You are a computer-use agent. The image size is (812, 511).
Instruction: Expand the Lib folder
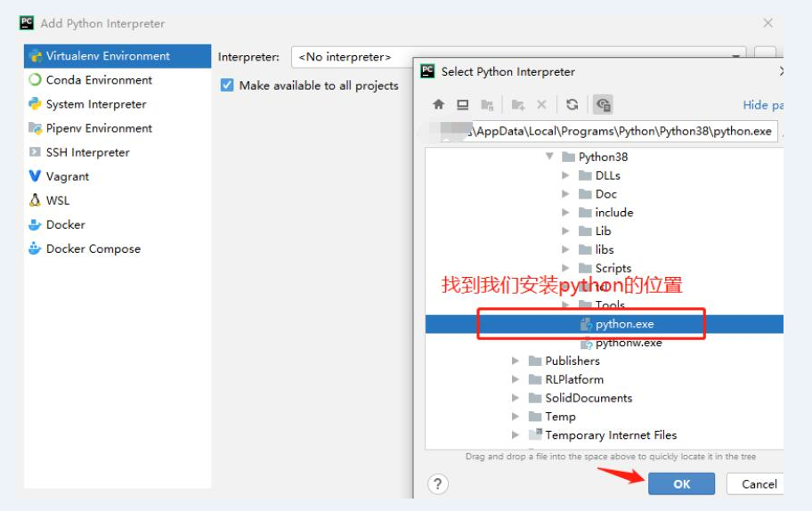click(x=565, y=231)
